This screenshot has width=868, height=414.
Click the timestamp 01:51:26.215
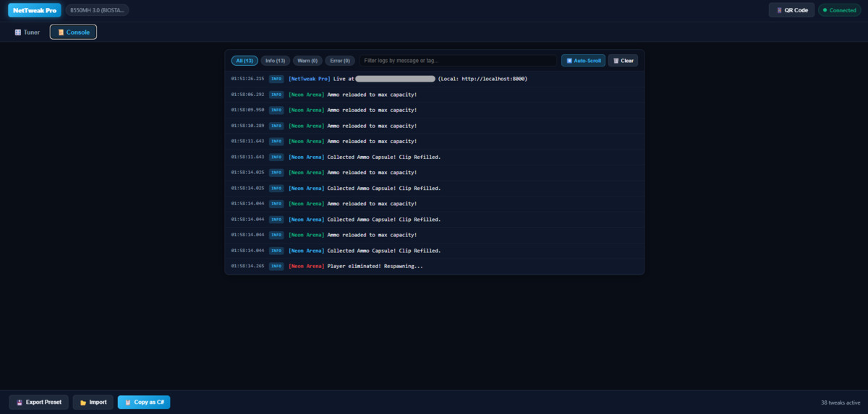pyautogui.click(x=247, y=79)
